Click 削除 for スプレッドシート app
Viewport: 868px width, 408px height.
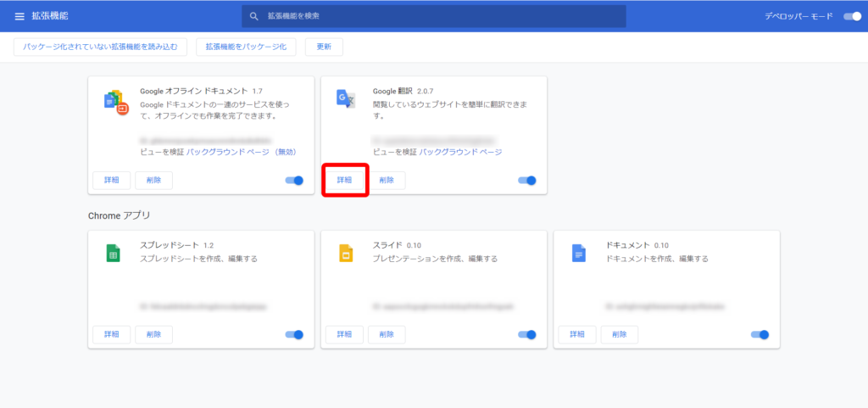[x=154, y=334]
